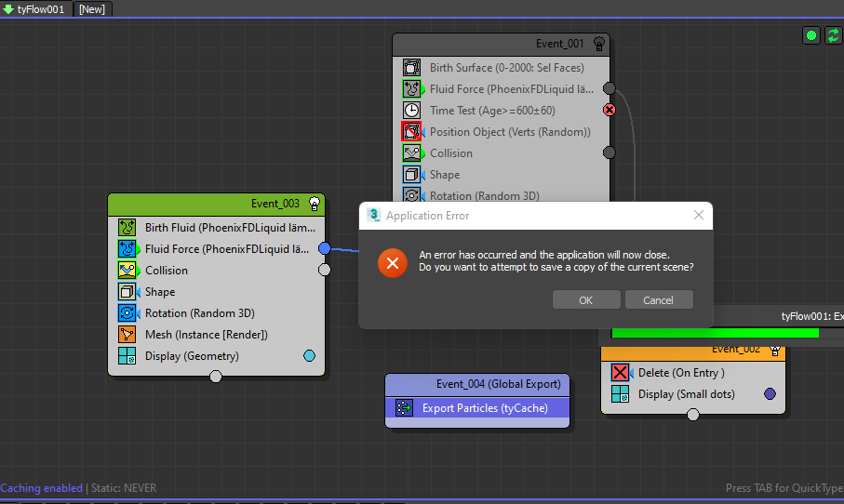This screenshot has width=844, height=504.
Task: Toggle the green circle indicator button
Action: tap(811, 36)
